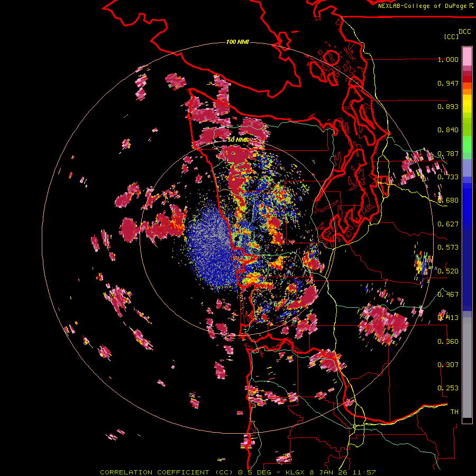Click the 0.5 DEG elevation text
The height and width of the screenshot is (476, 476).
coord(254,472)
